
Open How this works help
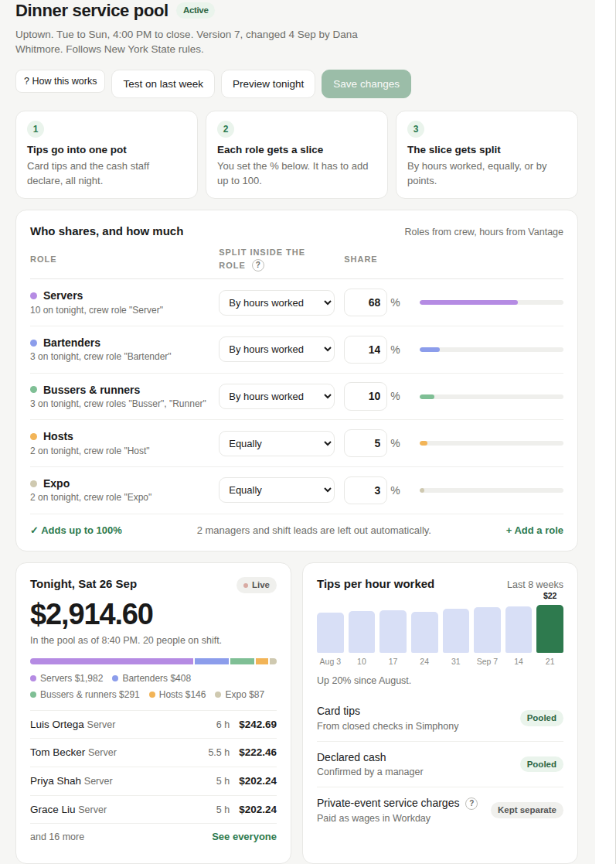(60, 81)
